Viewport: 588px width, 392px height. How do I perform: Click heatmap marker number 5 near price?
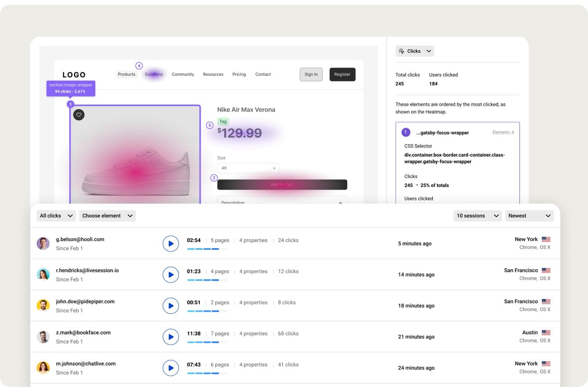point(210,125)
